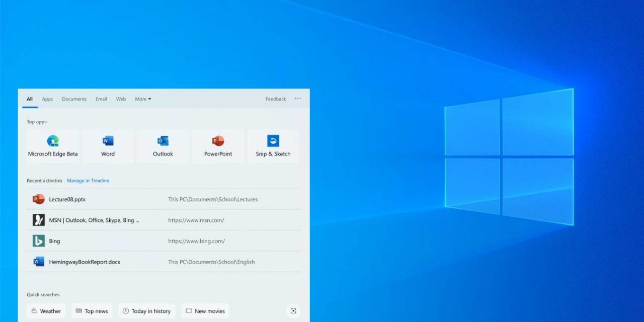This screenshot has height=322, width=644.
Task: Click the search with screenshot icon
Action: (x=293, y=311)
